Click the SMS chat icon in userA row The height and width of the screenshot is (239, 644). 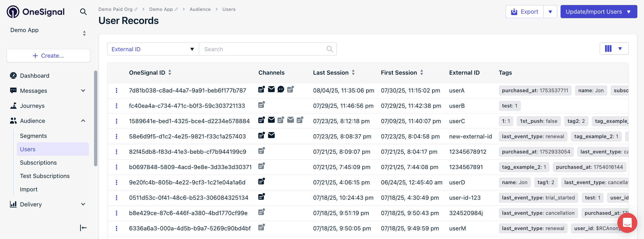coord(281,89)
